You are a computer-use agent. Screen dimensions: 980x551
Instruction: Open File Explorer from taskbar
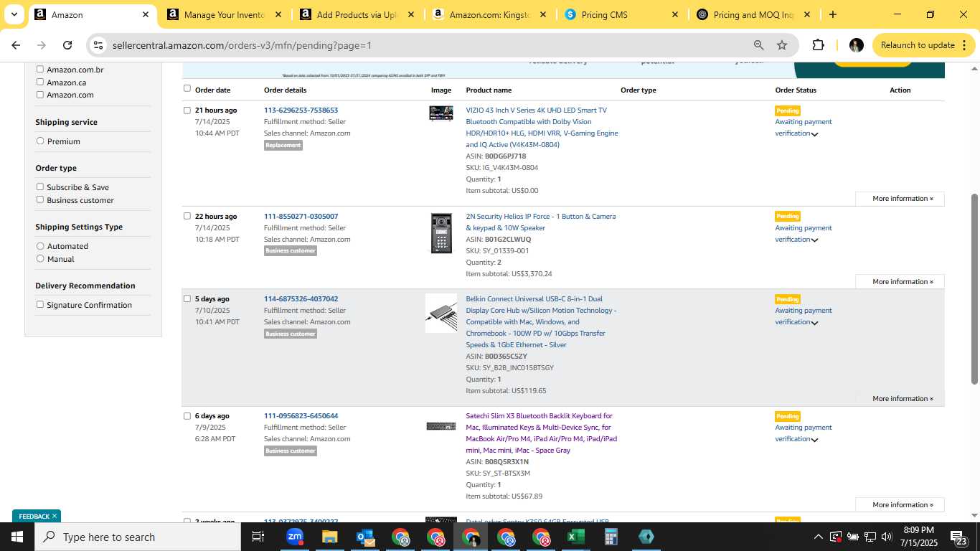click(x=329, y=537)
